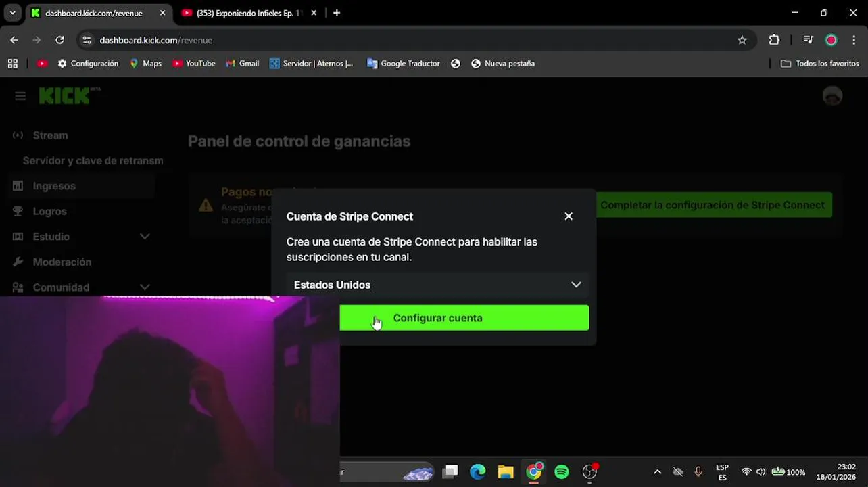View site information icon in address bar
868x487 pixels.
[87, 40]
